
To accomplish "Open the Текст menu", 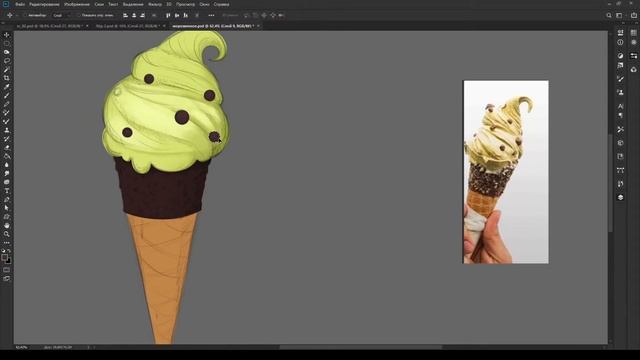I will tap(113, 4).
